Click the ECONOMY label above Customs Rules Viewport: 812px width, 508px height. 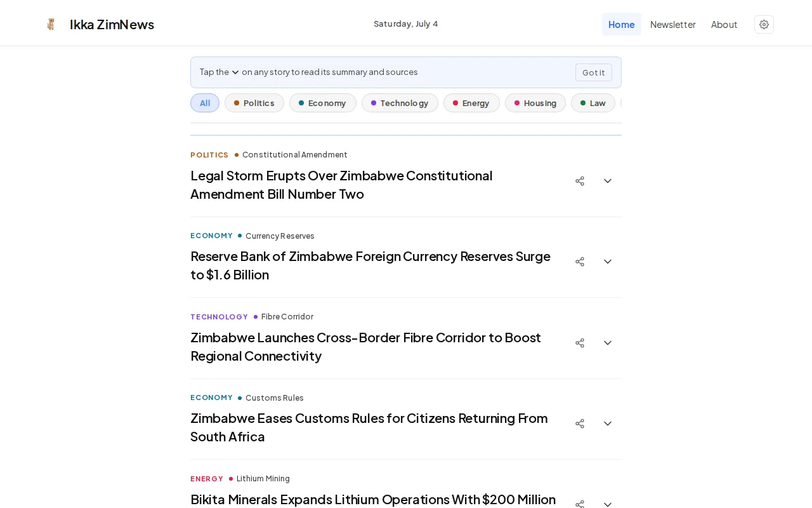[212, 398]
